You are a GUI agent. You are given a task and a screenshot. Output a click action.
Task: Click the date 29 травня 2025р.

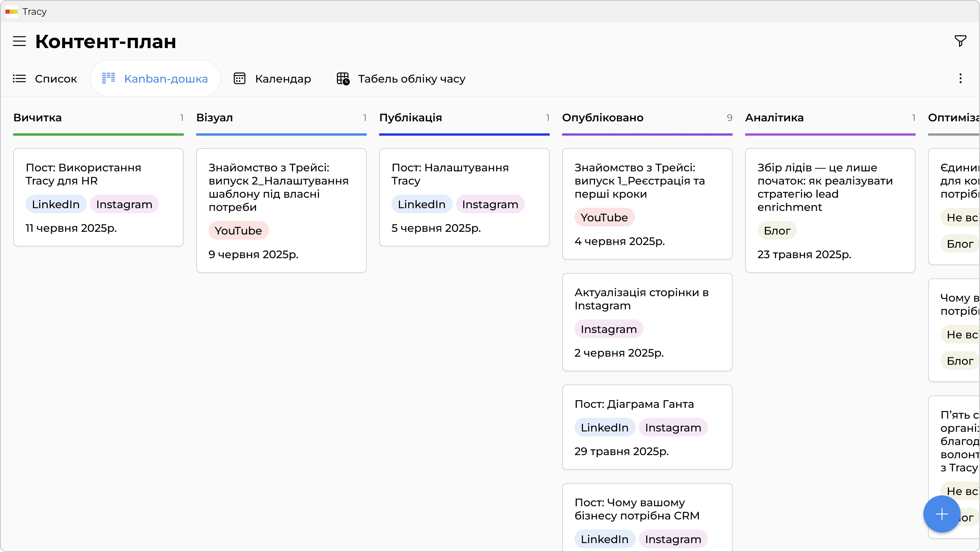coord(622,451)
